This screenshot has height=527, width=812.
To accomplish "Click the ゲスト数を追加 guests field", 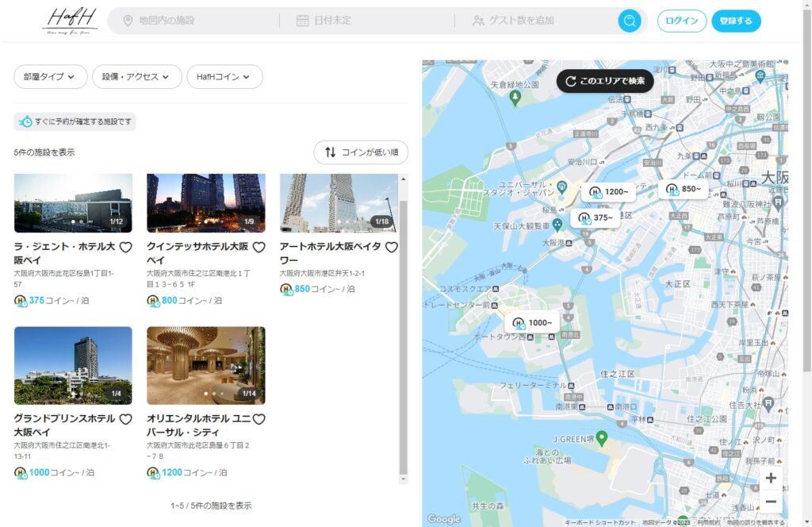I will (538, 21).
